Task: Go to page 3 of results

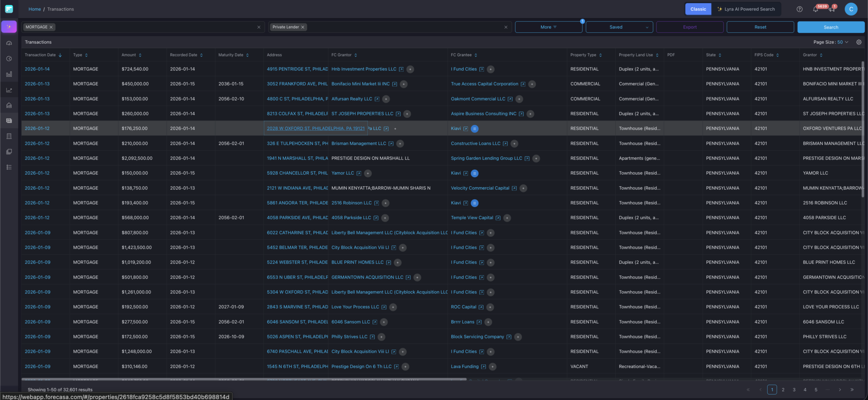Action: pos(794,389)
